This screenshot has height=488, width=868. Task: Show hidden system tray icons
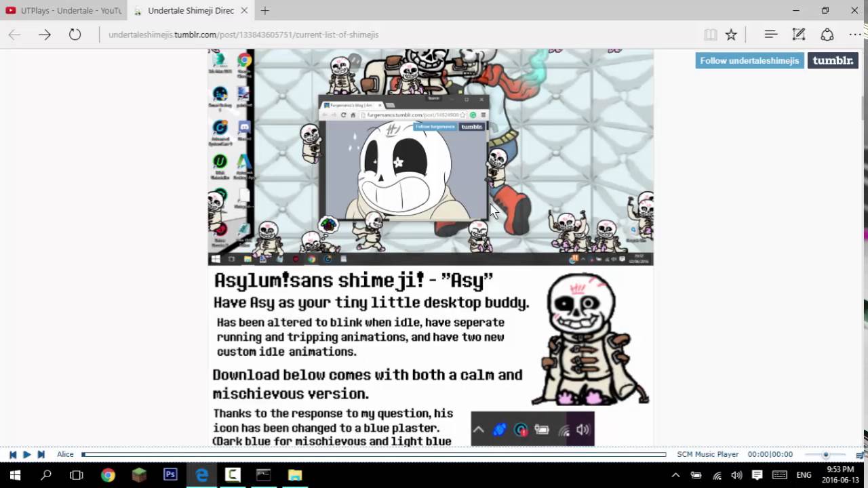click(675, 475)
